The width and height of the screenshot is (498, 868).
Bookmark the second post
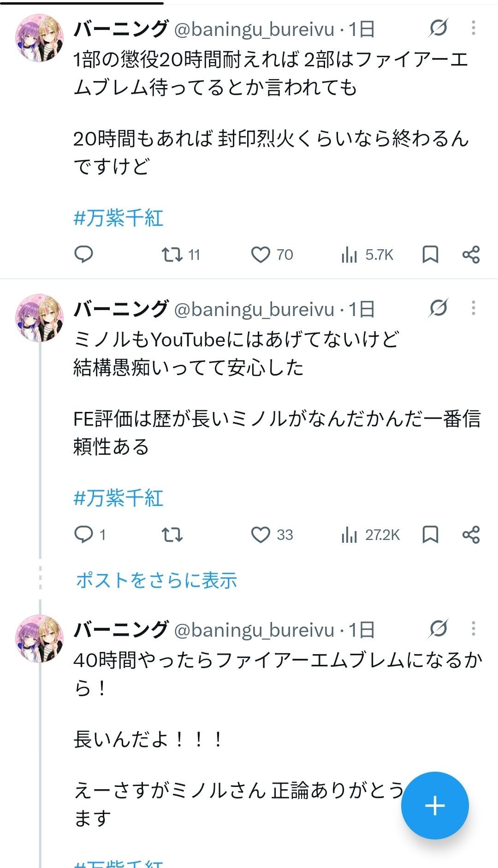coord(430,534)
